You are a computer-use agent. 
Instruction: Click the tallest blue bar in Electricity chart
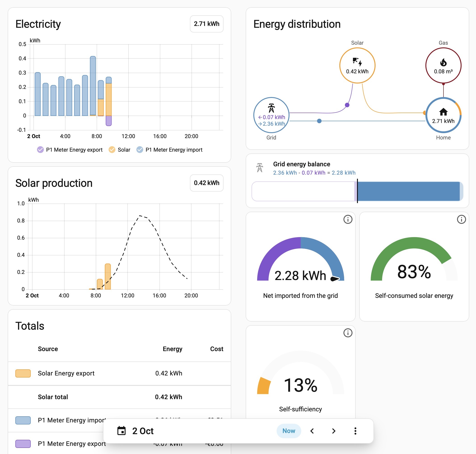93,86
